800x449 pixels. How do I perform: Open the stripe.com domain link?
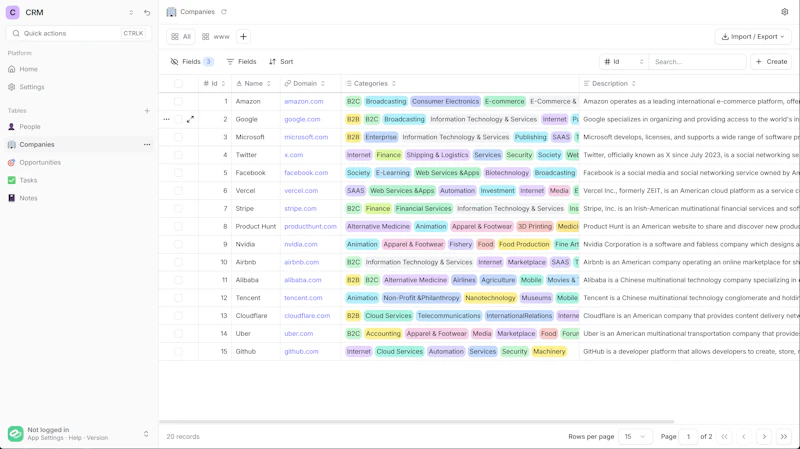point(301,209)
